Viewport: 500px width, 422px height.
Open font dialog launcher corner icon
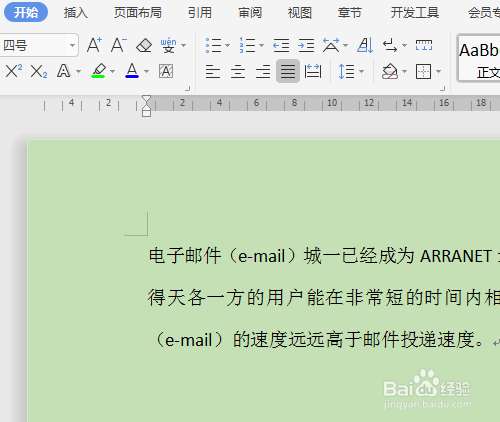[x=188, y=88]
